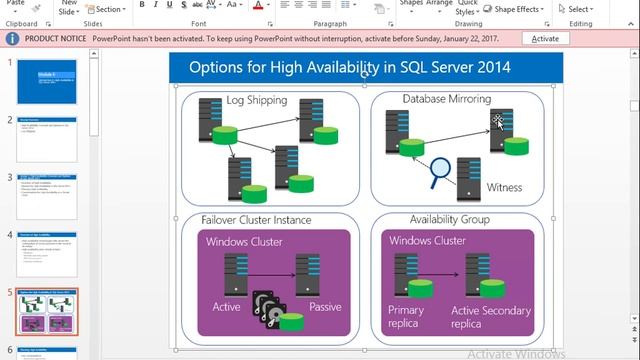Click the slide panel scrollbar thumb

coord(94,97)
